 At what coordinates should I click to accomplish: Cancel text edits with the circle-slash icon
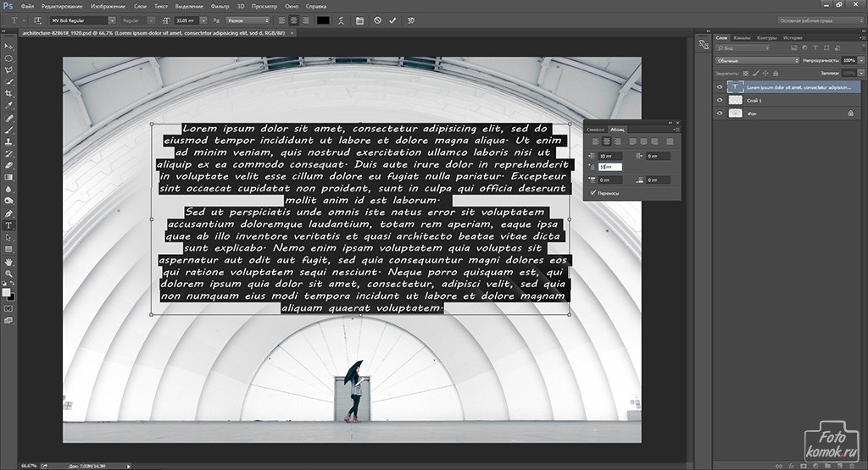click(x=377, y=19)
